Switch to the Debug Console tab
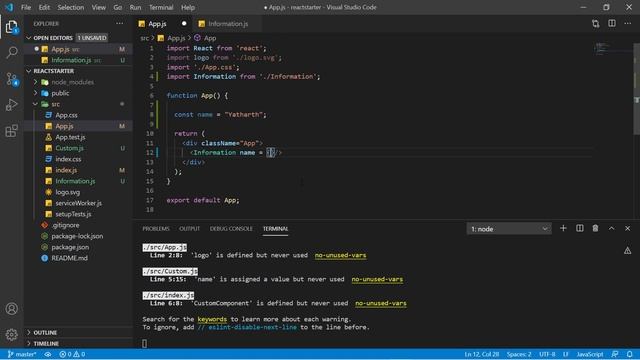Screen dimensions: 640x360 pyautogui.click(x=231, y=229)
